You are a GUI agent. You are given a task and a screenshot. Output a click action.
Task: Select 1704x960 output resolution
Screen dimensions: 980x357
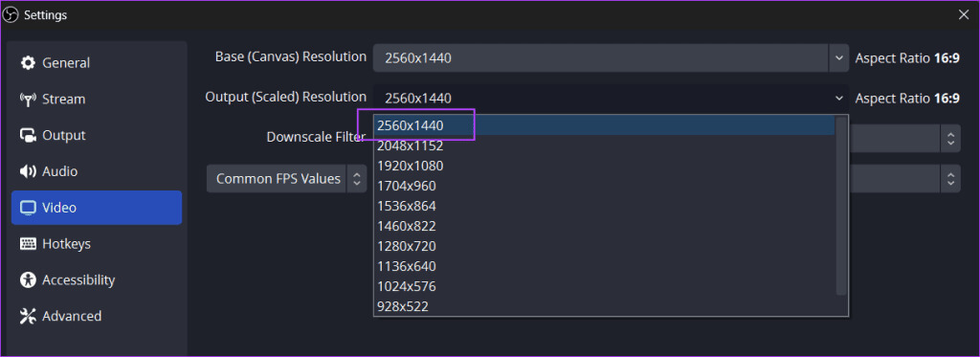click(x=605, y=186)
